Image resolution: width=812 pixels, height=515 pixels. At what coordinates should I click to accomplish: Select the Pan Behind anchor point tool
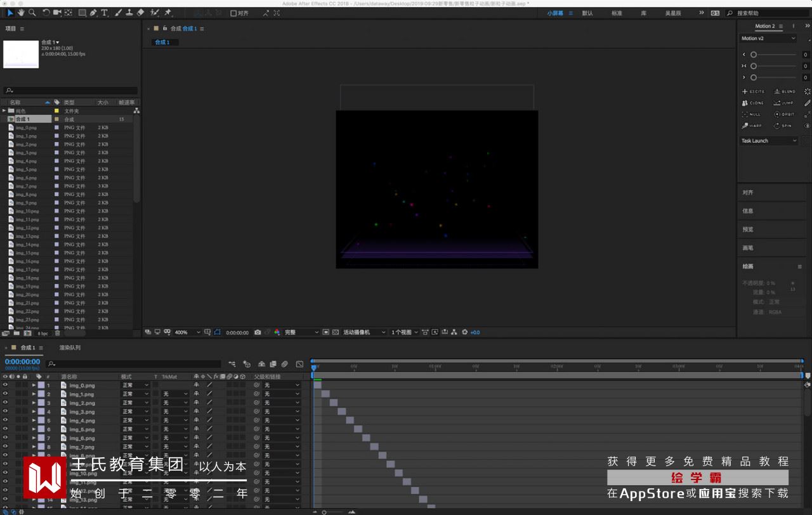point(69,13)
